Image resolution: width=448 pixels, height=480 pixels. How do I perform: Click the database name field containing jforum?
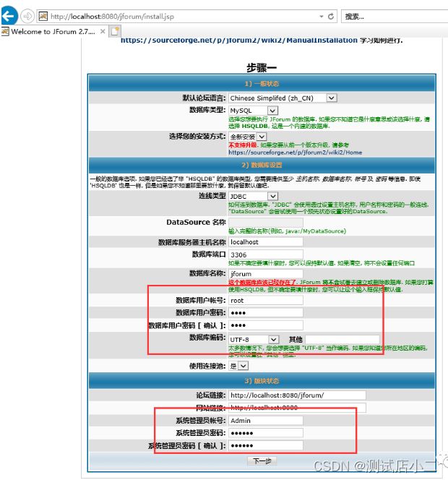[x=266, y=274]
